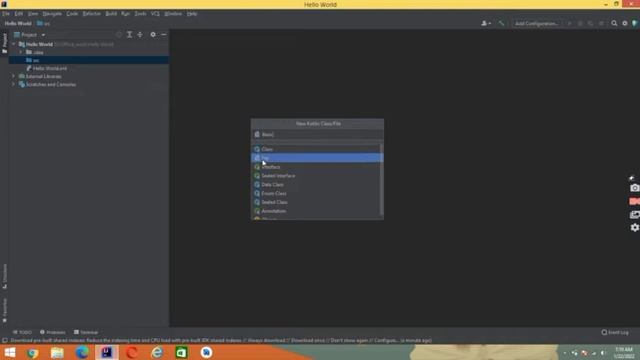Viewport: 640px width, 360px height.
Task: Click the Stop icon in toolbar
Action: 601,23
